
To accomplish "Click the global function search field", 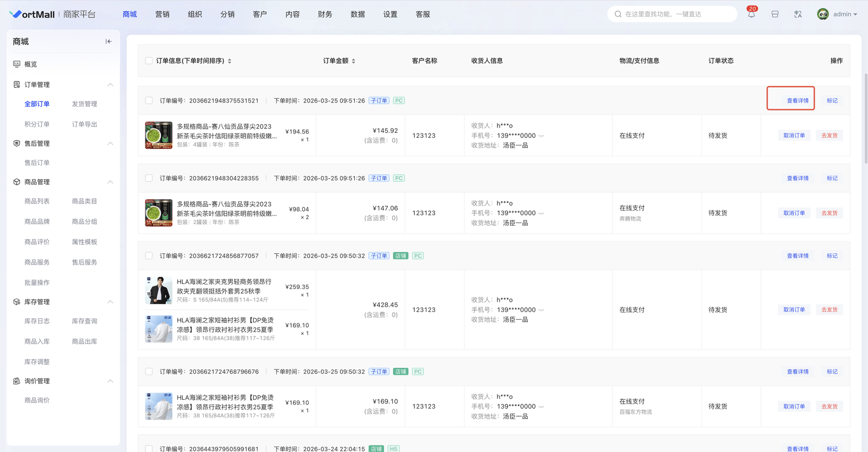I will 673,14.
